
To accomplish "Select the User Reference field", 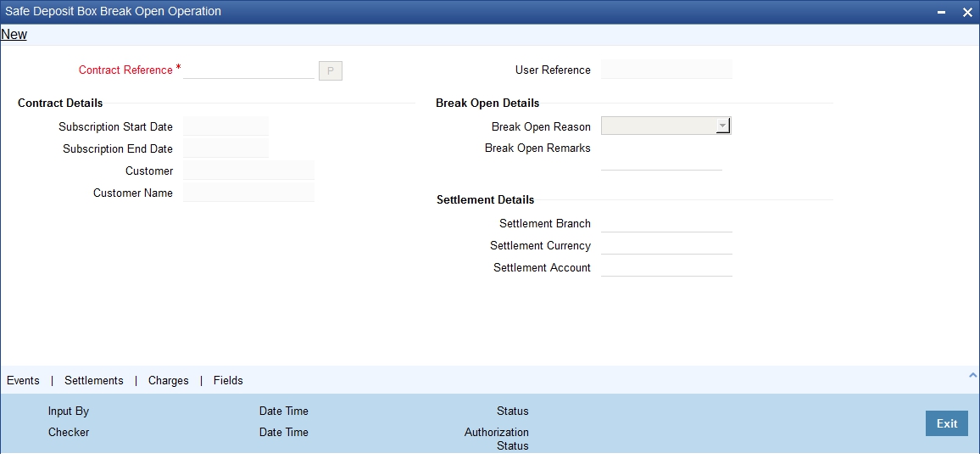I will click(x=666, y=70).
